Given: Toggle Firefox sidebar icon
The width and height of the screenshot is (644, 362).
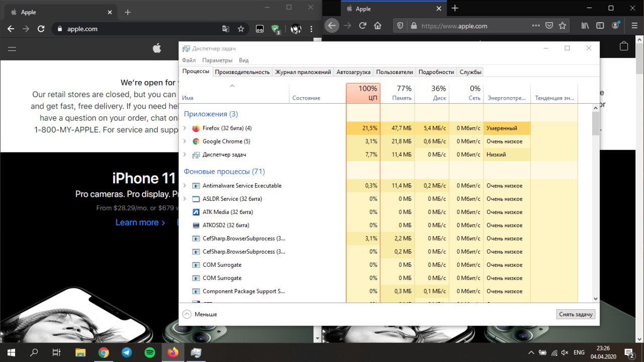Looking at the screenshot, I should click(x=600, y=25).
